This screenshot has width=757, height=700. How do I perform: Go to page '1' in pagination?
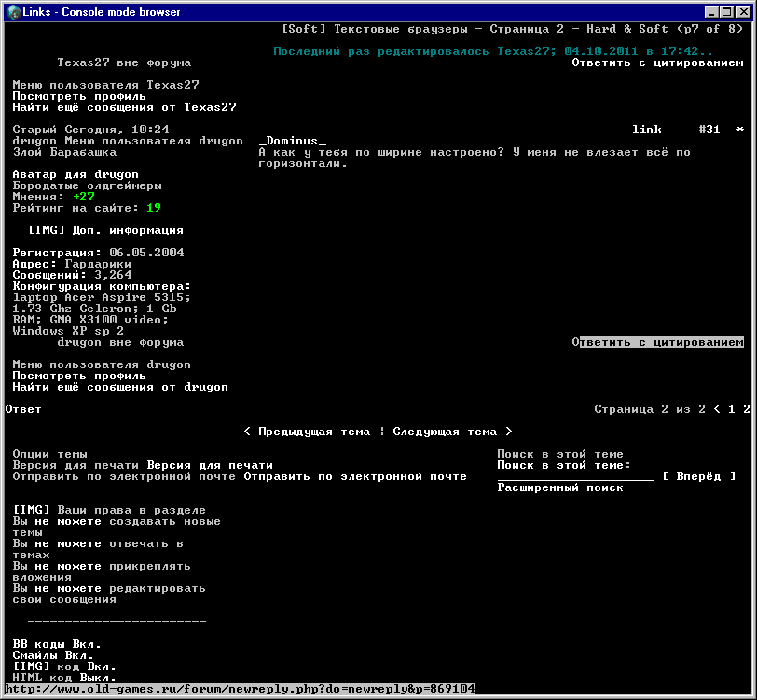coord(732,409)
